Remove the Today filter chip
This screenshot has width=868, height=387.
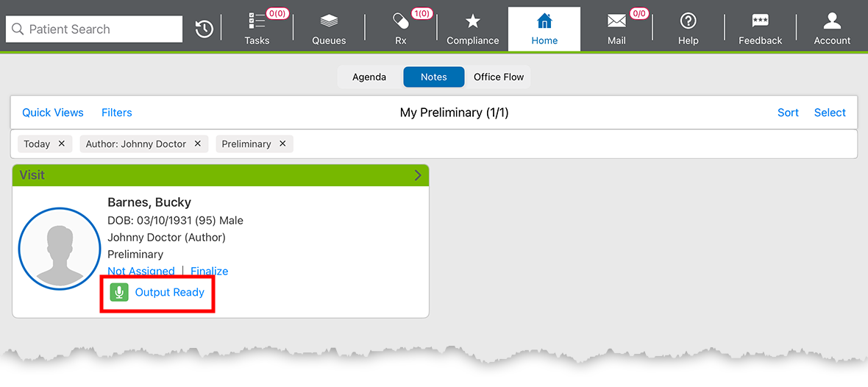coord(62,143)
